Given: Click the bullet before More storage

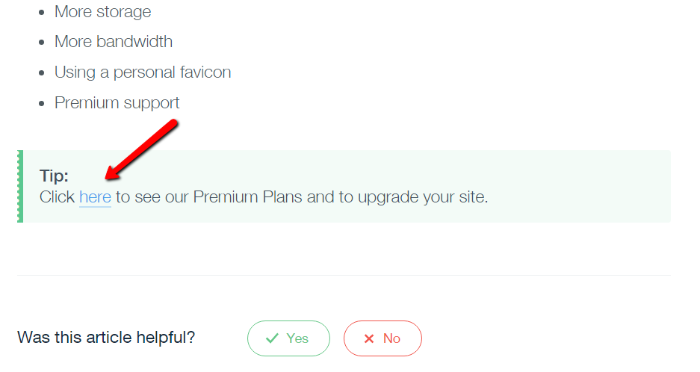Looking at the screenshot, I should (42, 13).
